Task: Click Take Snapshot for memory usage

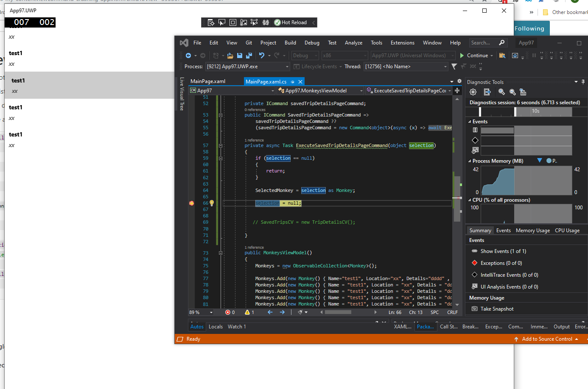Action: 497,309
